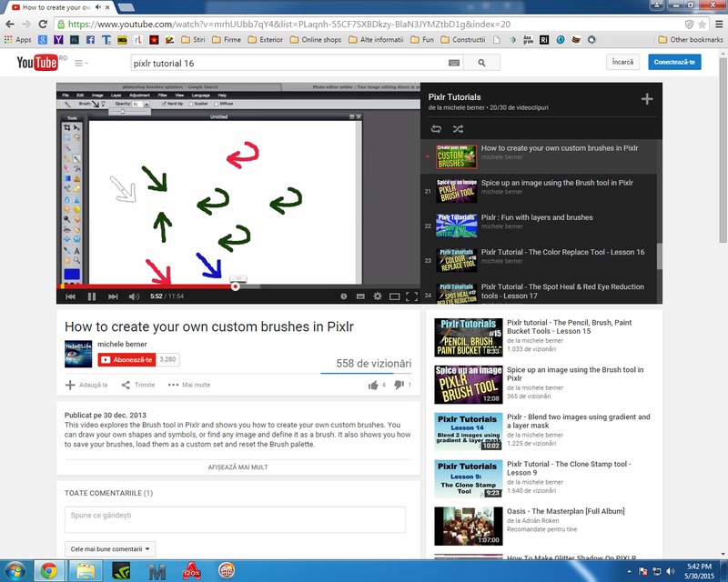Like the video with thumbs up
728x582 pixels.
pos(373,385)
